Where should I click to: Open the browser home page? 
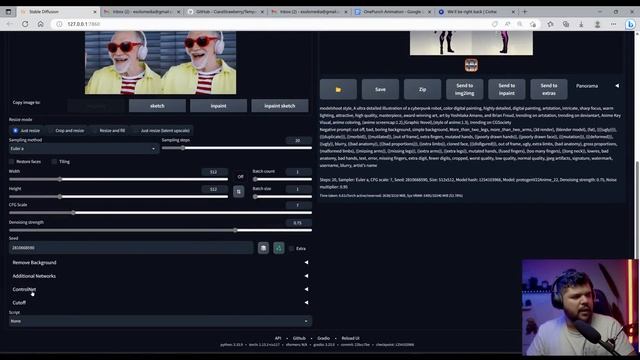click(x=40, y=24)
